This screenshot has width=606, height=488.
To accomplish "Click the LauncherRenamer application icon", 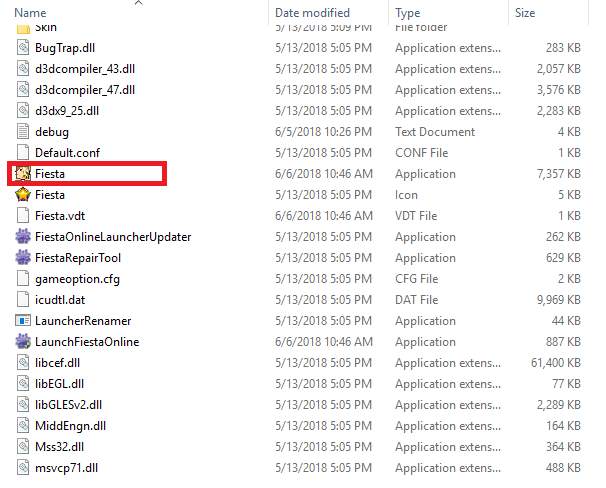I will click(23, 321).
